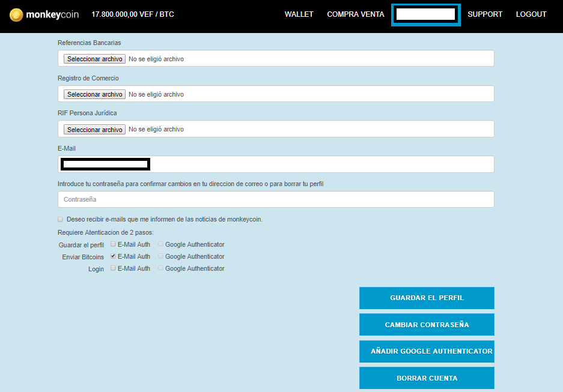Uncheck E-Mail Auth for Enviar Bitcoins
The height and width of the screenshot is (392, 563).
pos(113,256)
